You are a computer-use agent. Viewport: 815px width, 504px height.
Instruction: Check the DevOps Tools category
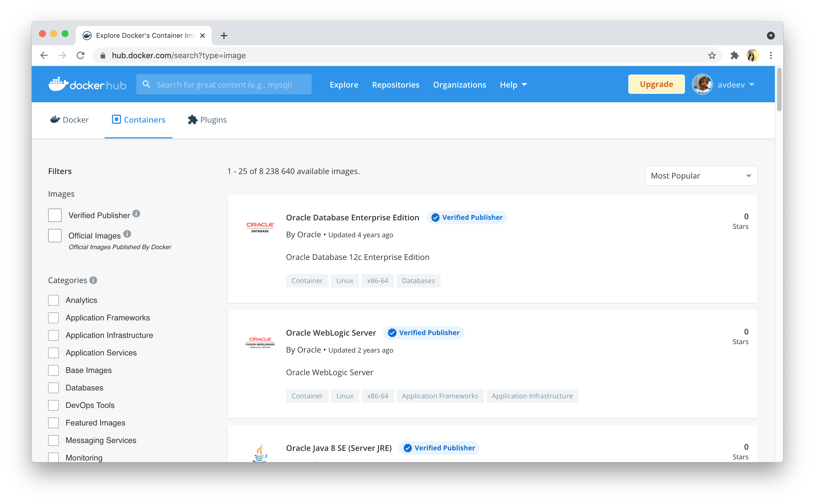[53, 405]
